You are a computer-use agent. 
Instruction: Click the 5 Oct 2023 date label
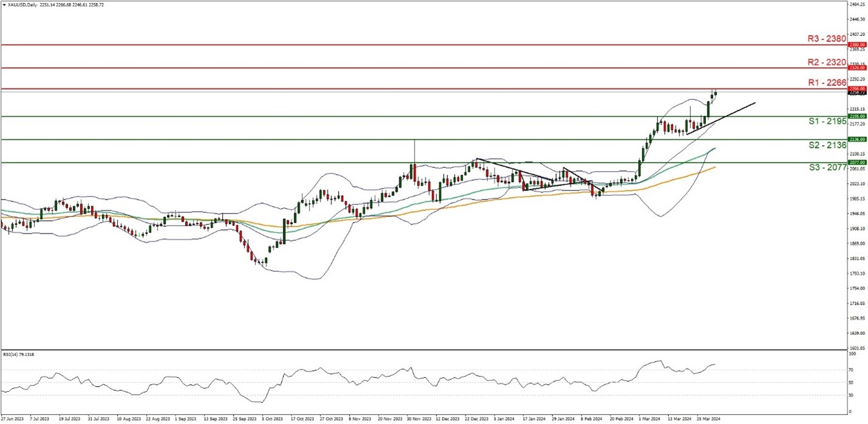(273, 419)
